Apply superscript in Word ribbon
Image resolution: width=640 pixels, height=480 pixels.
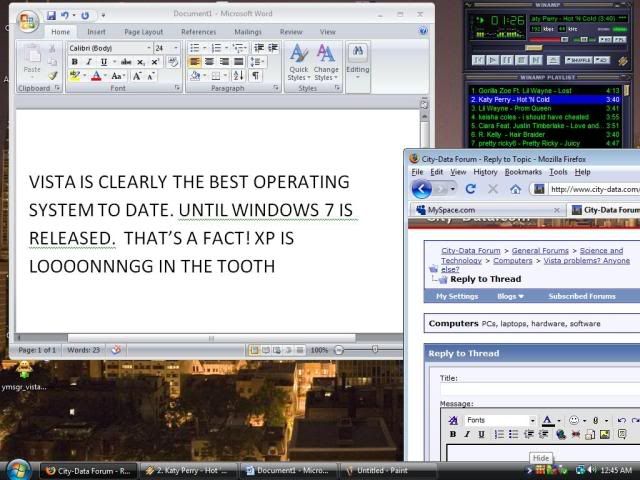155,62
